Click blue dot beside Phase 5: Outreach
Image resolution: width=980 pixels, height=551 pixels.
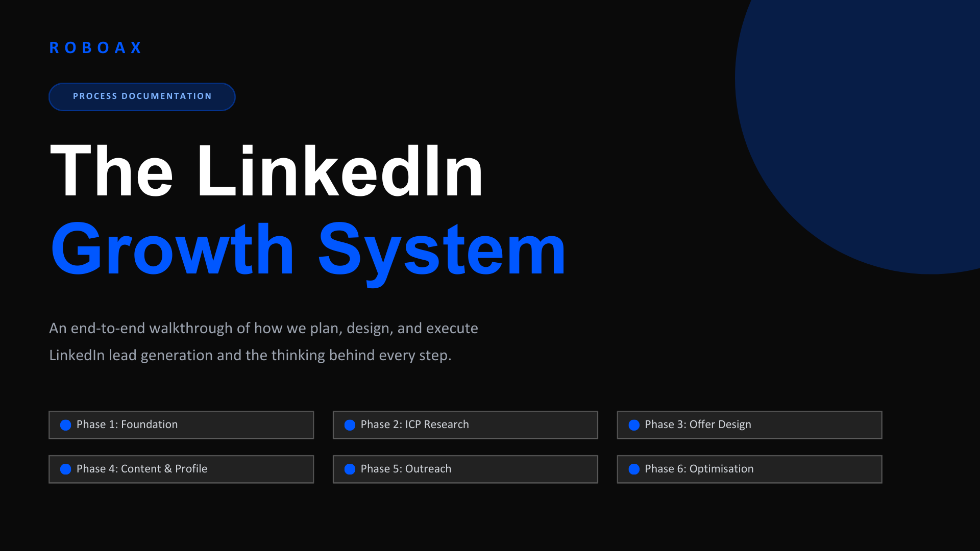[350, 469]
